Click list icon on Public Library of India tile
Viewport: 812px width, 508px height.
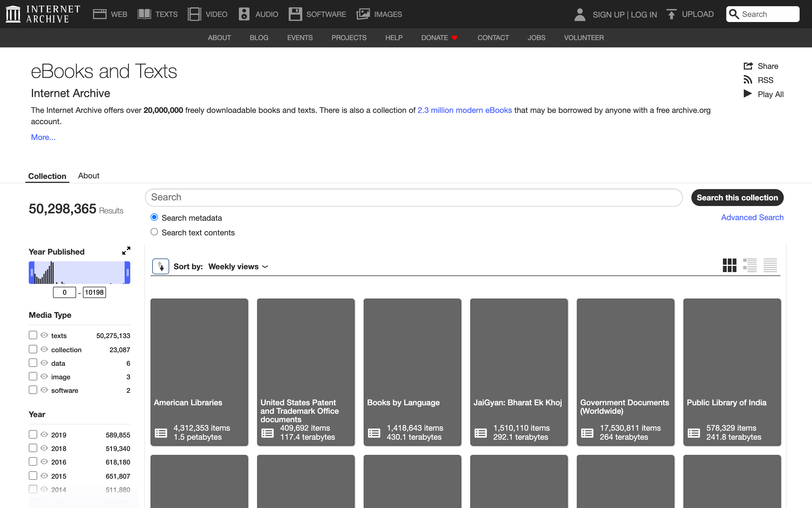694,433
